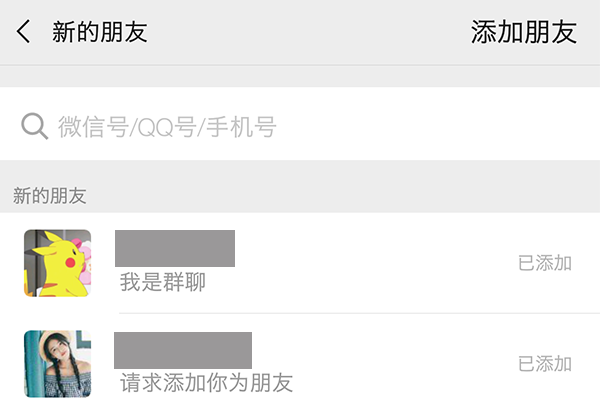Tap 已添加 status beside 我是群聊 request
Image resolution: width=600 pixels, height=400 pixels.
pyautogui.click(x=545, y=263)
